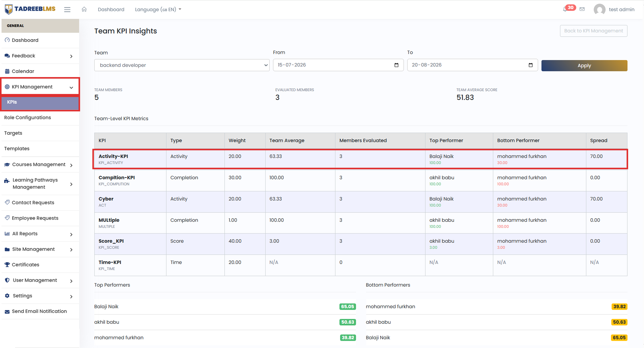Click the MULtiple KPI name cell
644x348 pixels.
click(x=130, y=223)
